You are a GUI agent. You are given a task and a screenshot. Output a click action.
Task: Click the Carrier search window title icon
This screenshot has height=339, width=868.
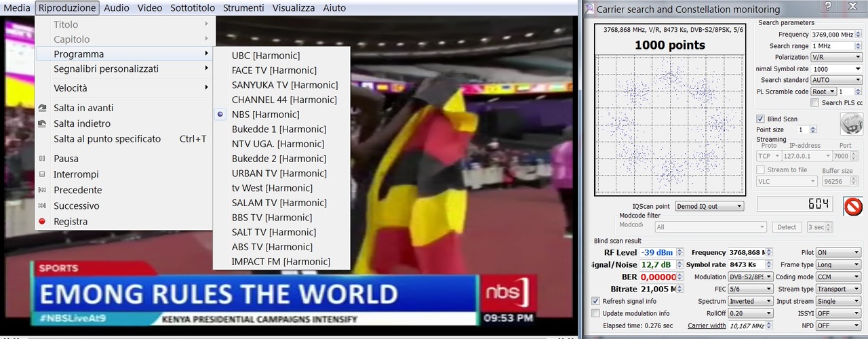(x=589, y=9)
